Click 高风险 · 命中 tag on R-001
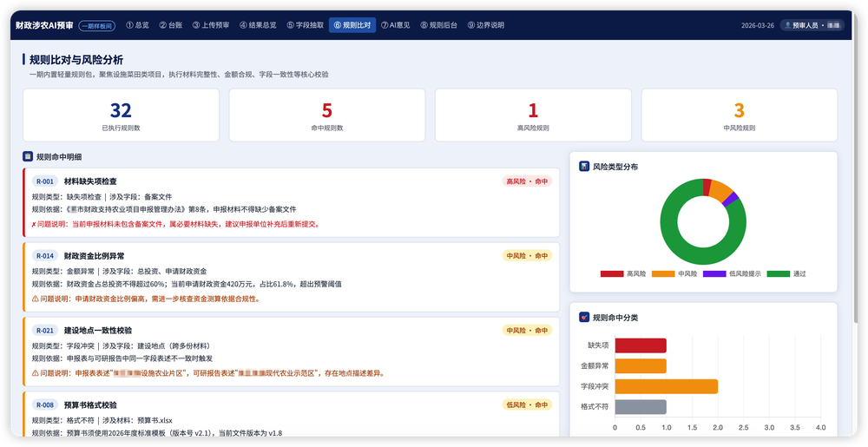This screenshot has height=447, width=868. pos(527,181)
